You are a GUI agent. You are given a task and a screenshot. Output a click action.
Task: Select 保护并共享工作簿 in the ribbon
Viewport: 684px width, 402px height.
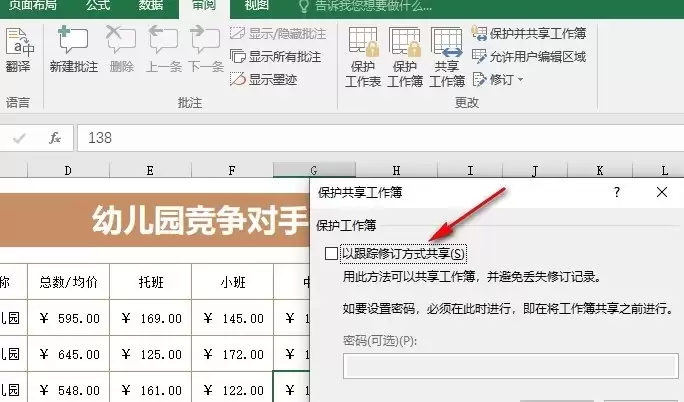(x=529, y=33)
